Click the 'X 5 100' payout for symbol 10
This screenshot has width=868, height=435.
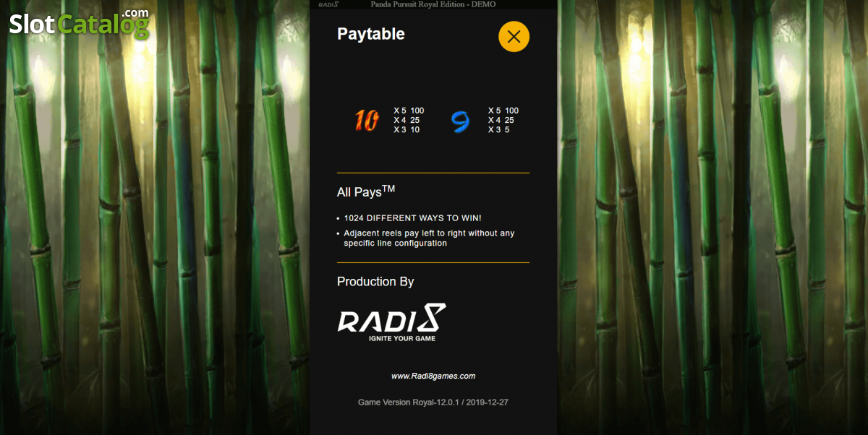pyautogui.click(x=409, y=111)
